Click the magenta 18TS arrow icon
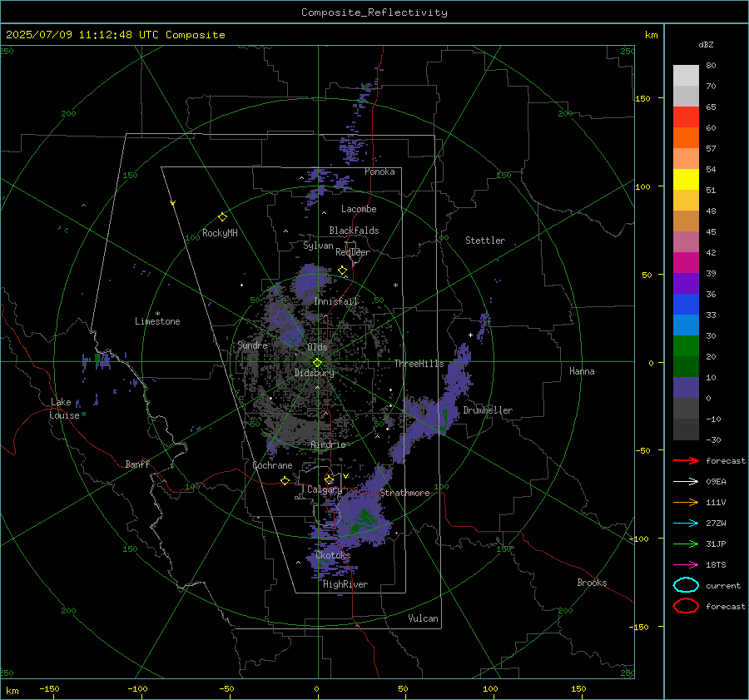The width and height of the screenshot is (749, 700). coord(686,565)
